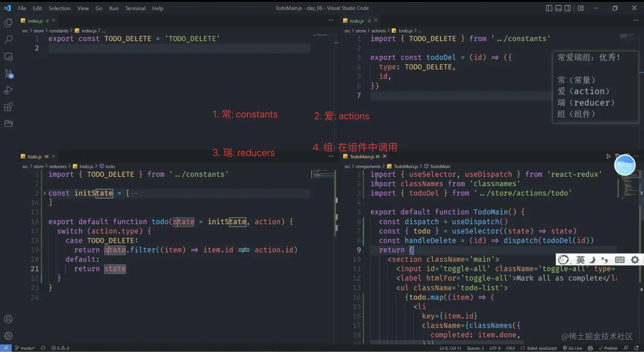This screenshot has width=644, height=352.
Task: Click the Prettier status bar button
Action: 608,348
